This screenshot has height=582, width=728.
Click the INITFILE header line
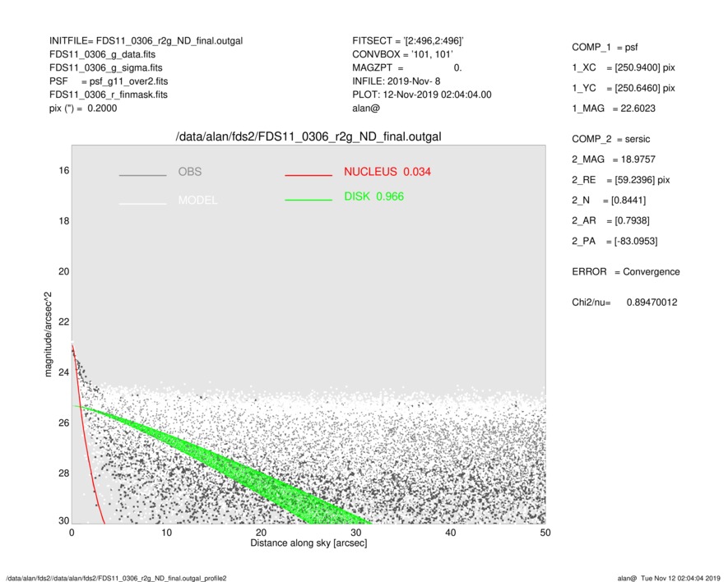(146, 40)
